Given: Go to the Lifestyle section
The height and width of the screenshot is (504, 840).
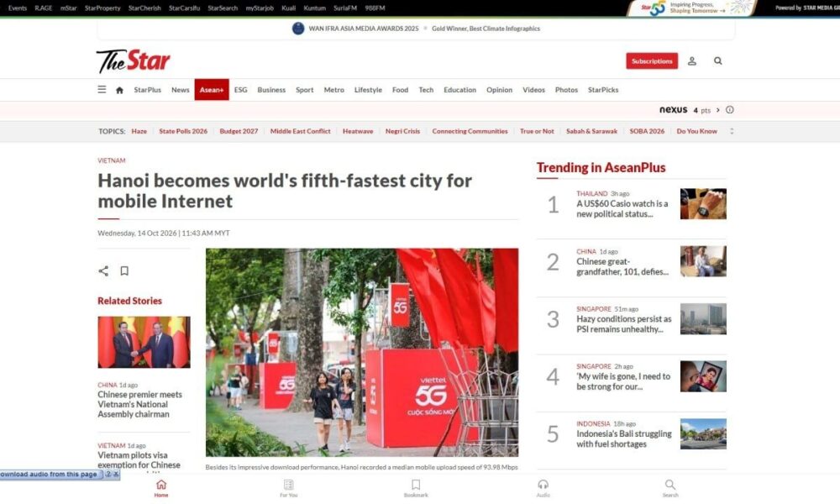Looking at the screenshot, I should coord(368,90).
